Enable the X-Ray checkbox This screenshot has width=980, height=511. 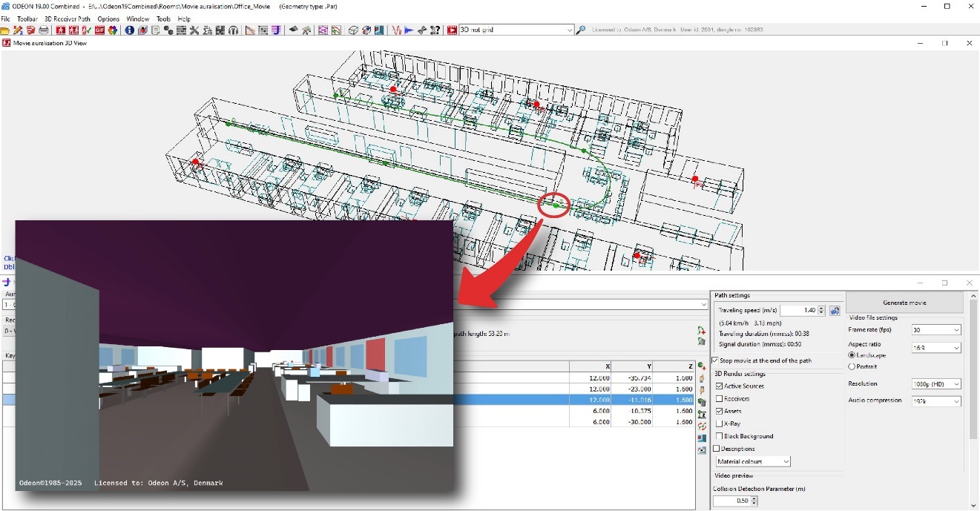point(719,423)
